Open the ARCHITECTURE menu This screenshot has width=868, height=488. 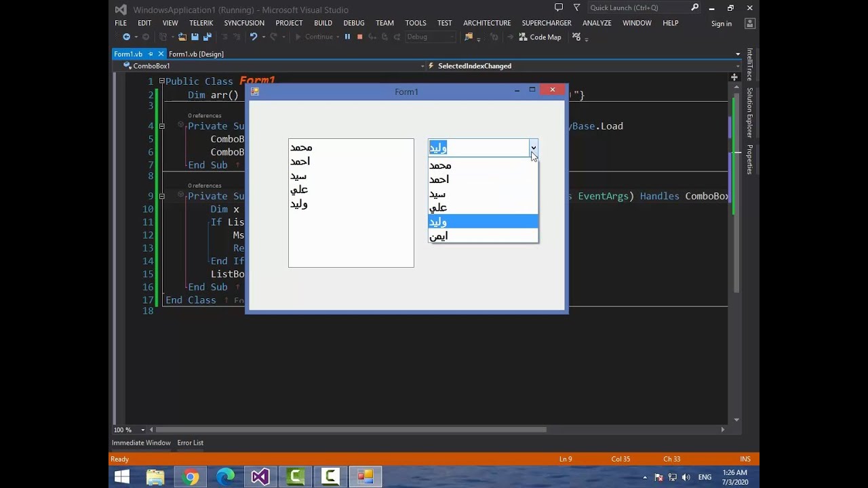487,23
